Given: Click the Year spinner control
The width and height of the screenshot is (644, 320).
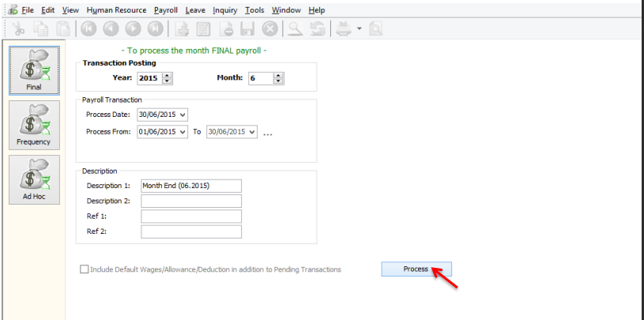Looking at the screenshot, I should 167,78.
